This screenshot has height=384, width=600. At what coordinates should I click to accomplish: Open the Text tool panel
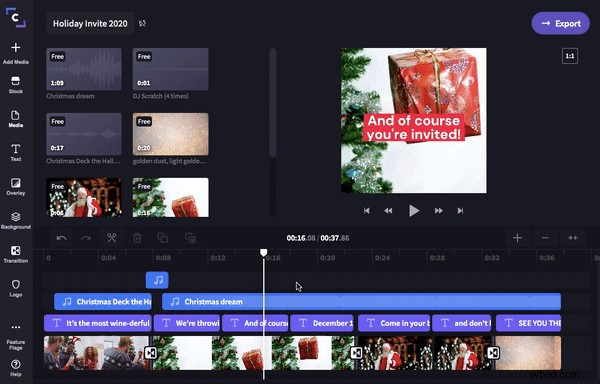coord(16,153)
